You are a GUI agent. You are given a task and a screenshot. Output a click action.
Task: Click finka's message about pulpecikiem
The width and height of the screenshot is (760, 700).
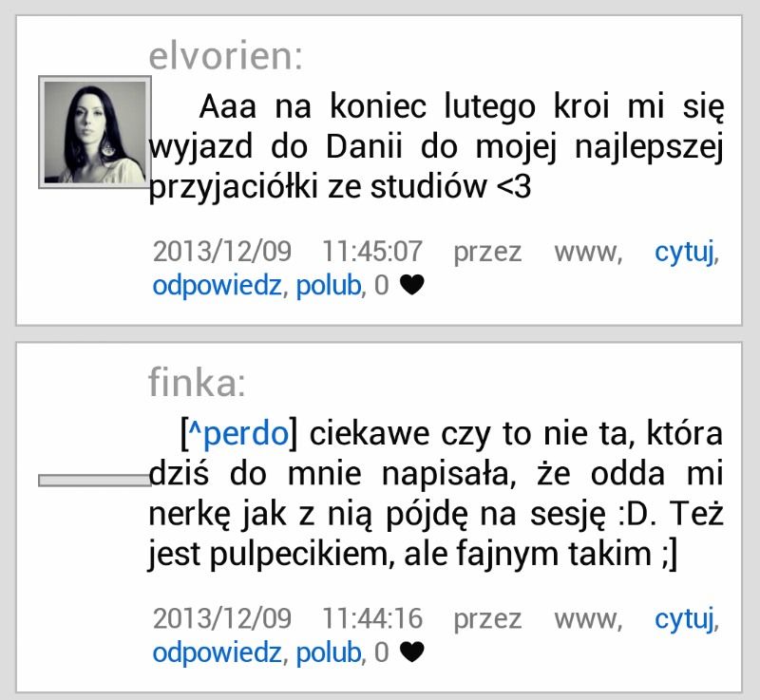[436, 494]
